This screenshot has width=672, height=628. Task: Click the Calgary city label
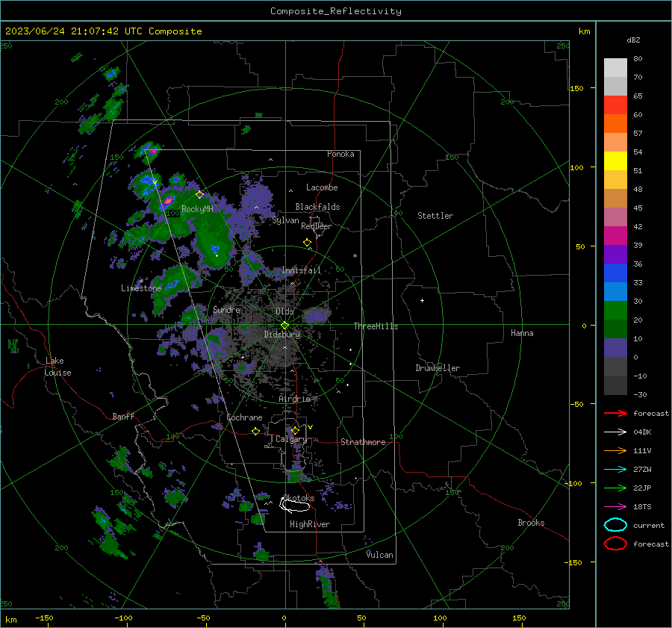[291, 439]
